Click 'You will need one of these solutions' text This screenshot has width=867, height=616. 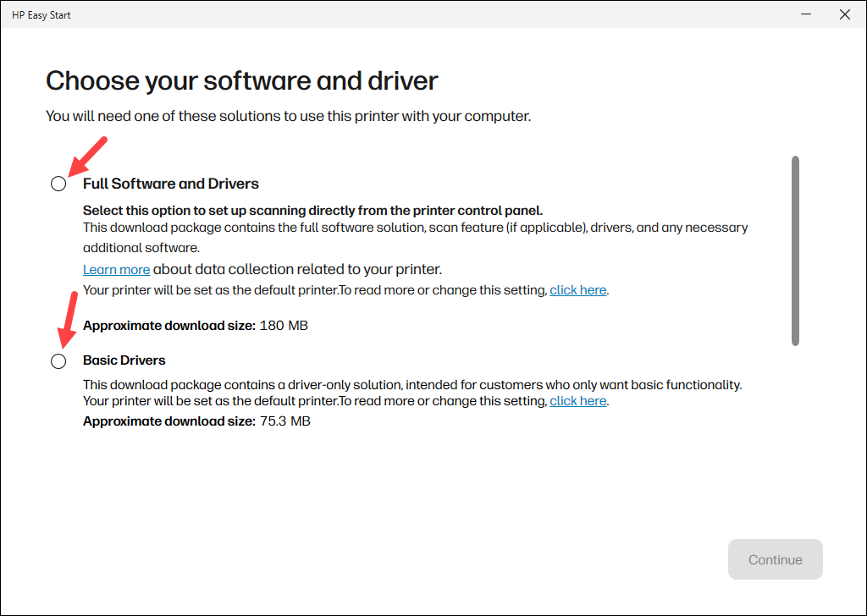pyautogui.click(x=288, y=116)
